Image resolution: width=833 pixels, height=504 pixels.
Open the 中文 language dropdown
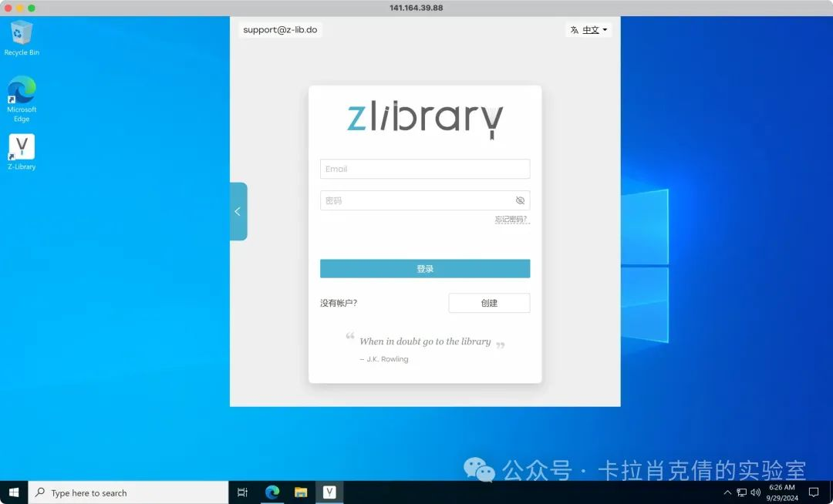[x=589, y=30]
